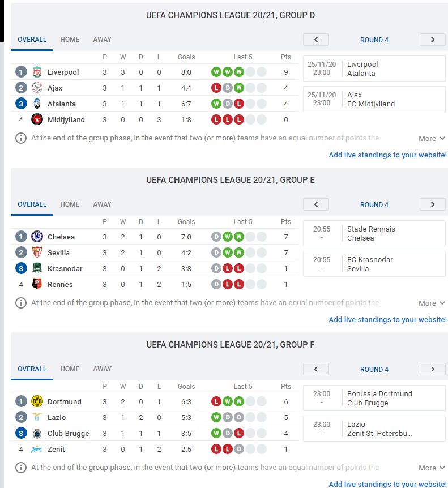The width and height of the screenshot is (448, 488).
Task: Click the Zenit team logo
Action: (x=37, y=449)
